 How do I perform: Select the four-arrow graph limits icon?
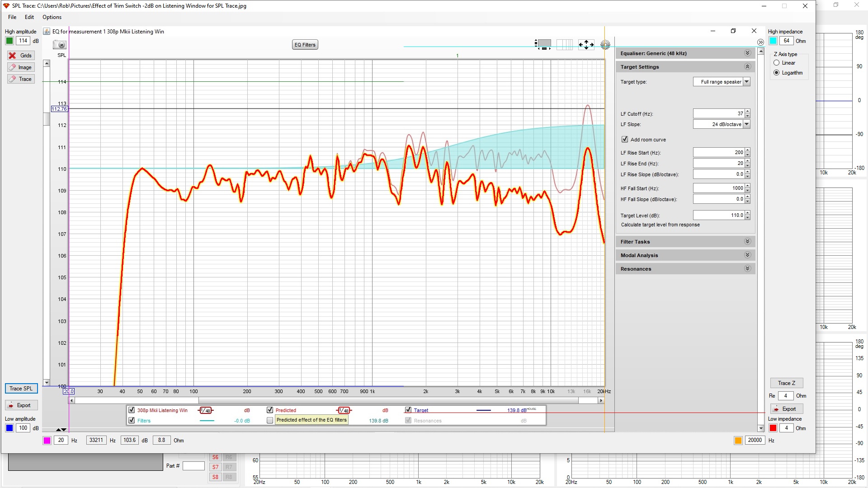[x=586, y=44]
